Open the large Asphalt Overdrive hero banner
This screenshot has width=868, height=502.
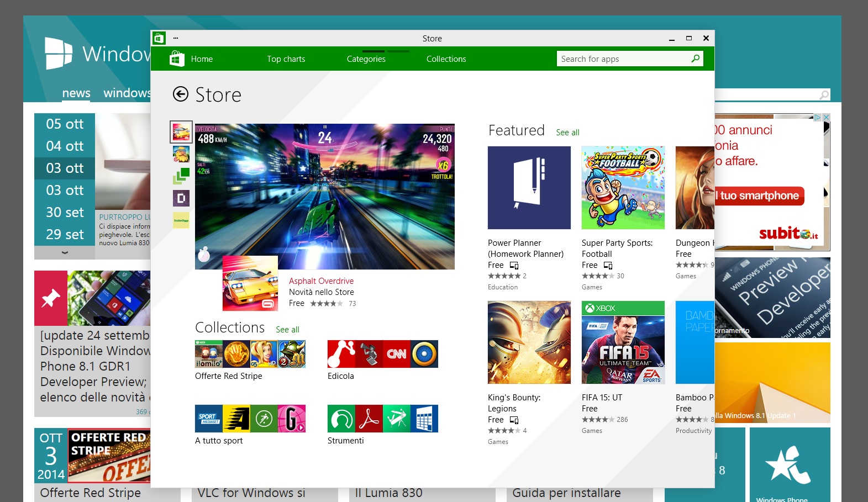[325, 197]
